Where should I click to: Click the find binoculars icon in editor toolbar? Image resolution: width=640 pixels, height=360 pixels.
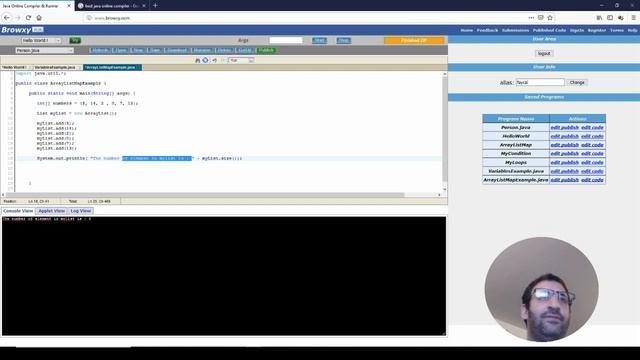198,60
